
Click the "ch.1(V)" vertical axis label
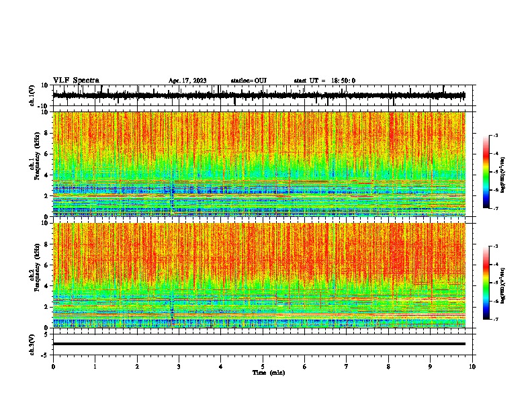(x=33, y=95)
